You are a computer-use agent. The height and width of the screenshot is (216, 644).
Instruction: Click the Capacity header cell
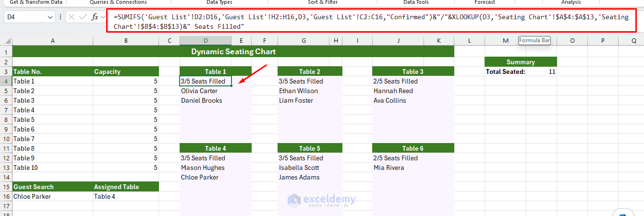126,72
